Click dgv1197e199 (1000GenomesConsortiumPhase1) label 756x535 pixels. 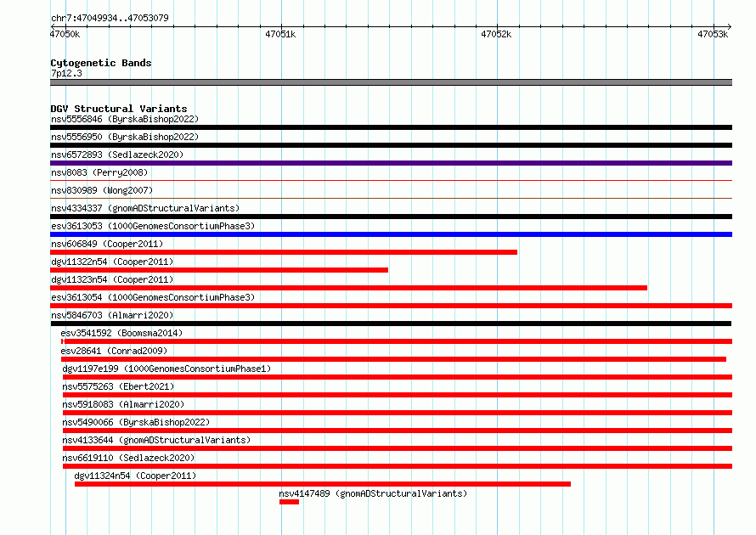(x=166, y=369)
